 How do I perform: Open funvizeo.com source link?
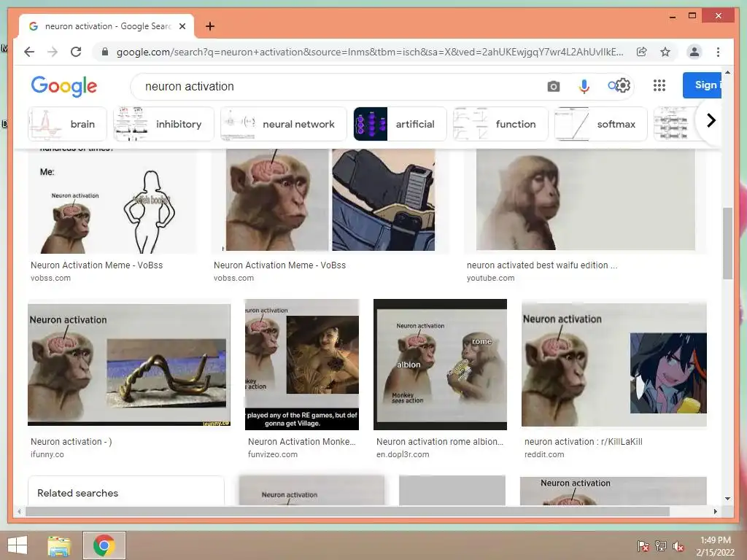273,454
